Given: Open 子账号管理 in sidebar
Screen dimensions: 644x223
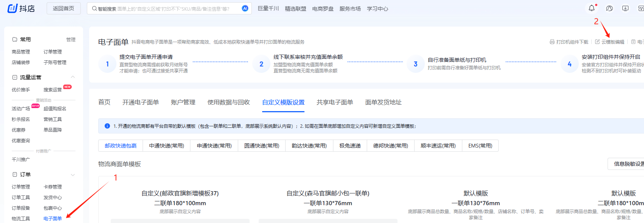Looking at the screenshot, I should (x=55, y=62).
